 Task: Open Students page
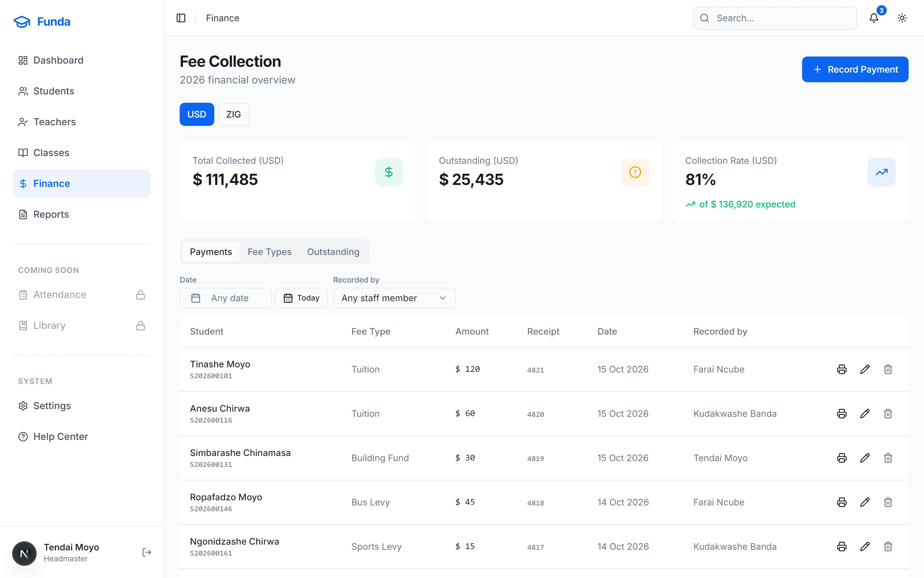pyautogui.click(x=82, y=91)
